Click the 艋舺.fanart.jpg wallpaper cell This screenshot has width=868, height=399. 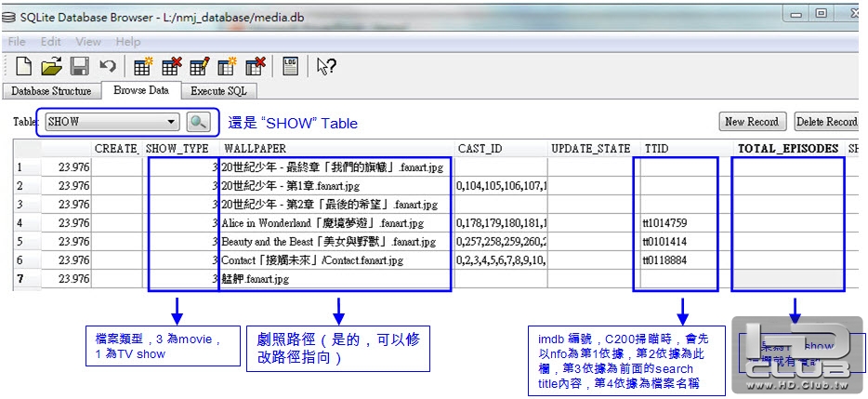[336, 279]
